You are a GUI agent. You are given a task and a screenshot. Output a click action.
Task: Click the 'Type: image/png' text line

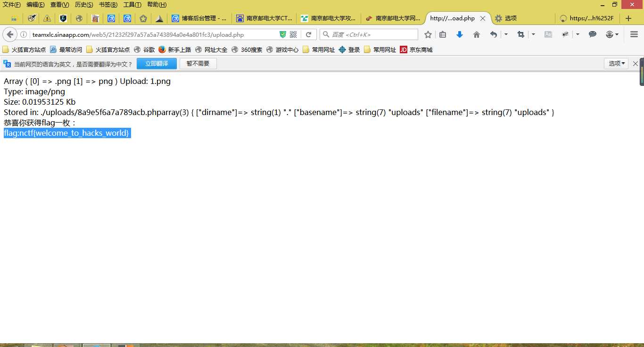coord(34,91)
